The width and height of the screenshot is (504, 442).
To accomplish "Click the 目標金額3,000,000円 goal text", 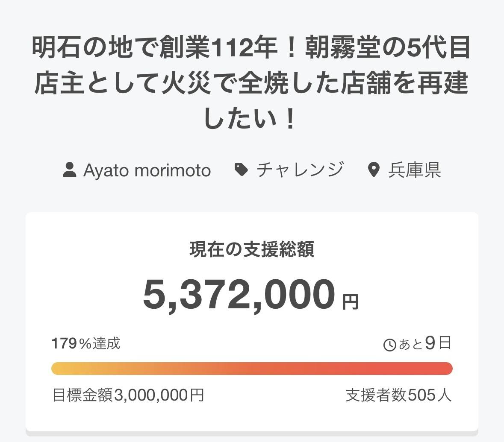I will [x=128, y=395].
